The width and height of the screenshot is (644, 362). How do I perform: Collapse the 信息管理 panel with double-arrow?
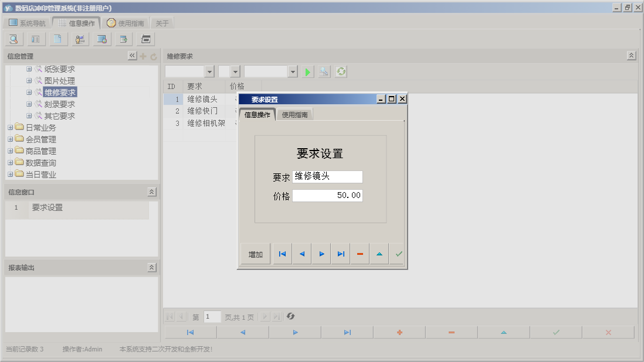tap(132, 56)
